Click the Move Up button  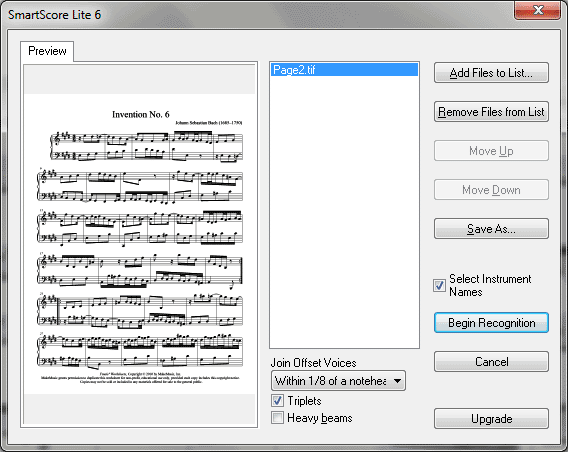pos(491,151)
